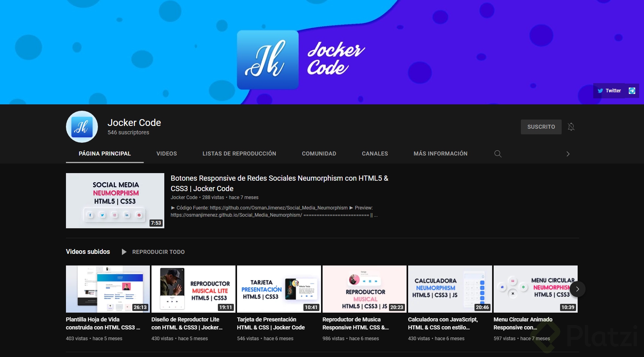Click the notification bell icon
This screenshot has height=357, width=644.
571,127
